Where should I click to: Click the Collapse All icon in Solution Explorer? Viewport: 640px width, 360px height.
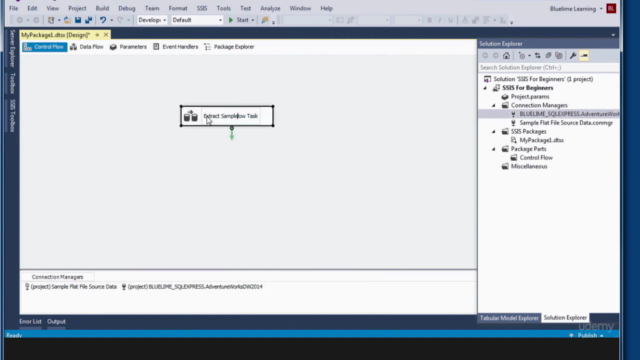[x=548, y=56]
